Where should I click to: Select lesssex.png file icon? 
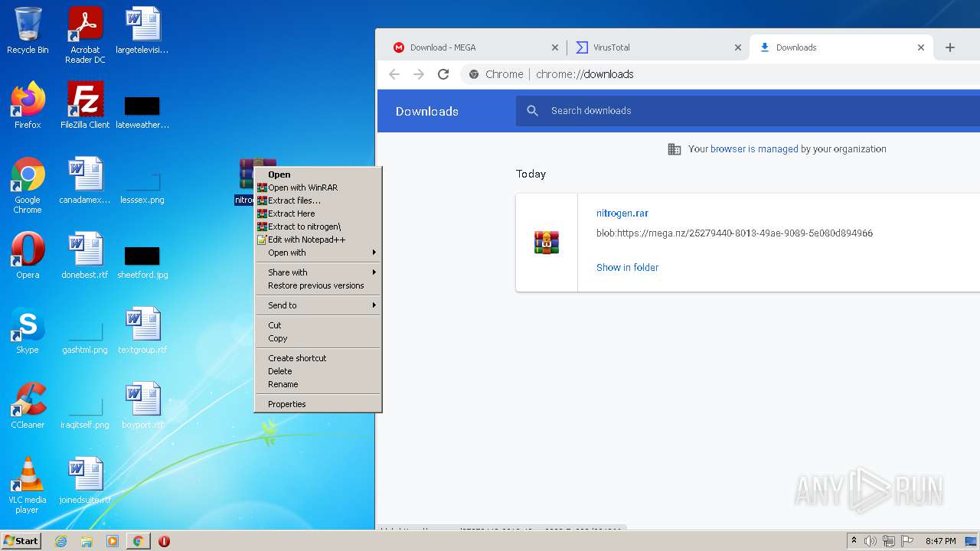click(142, 188)
